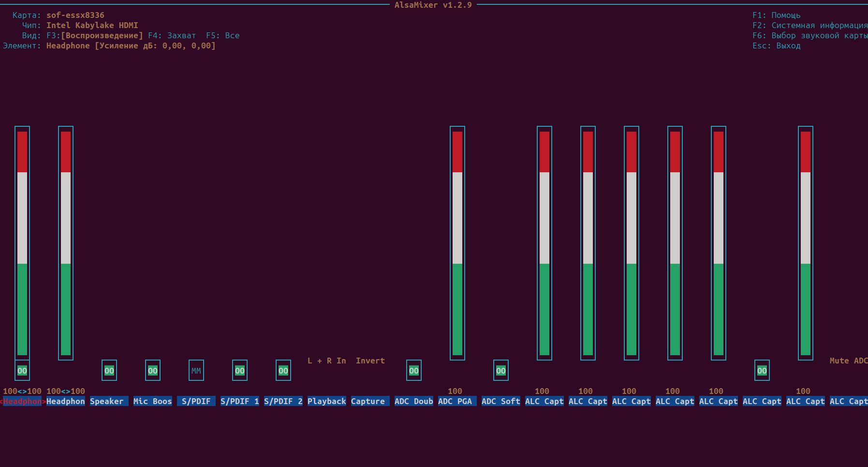Select the S/PDIF 2 channel label
Screen dimensions: 868x467
(283, 401)
